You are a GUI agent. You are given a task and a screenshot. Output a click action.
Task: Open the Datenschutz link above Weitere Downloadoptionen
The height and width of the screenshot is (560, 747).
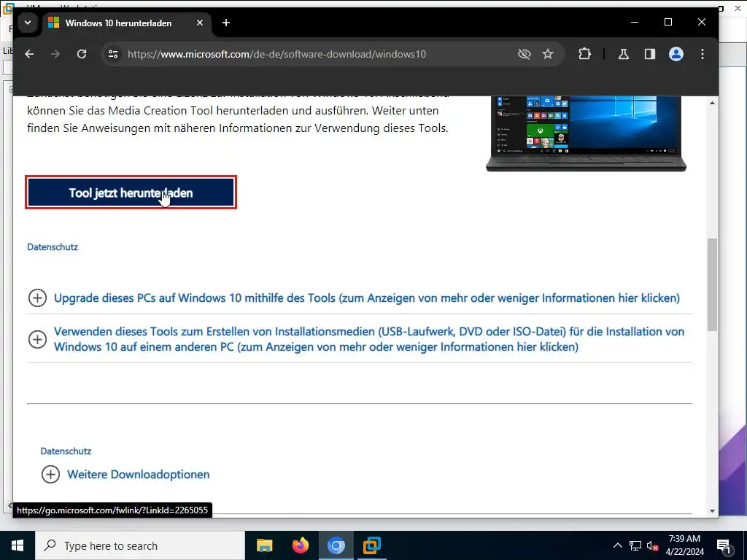(66, 451)
